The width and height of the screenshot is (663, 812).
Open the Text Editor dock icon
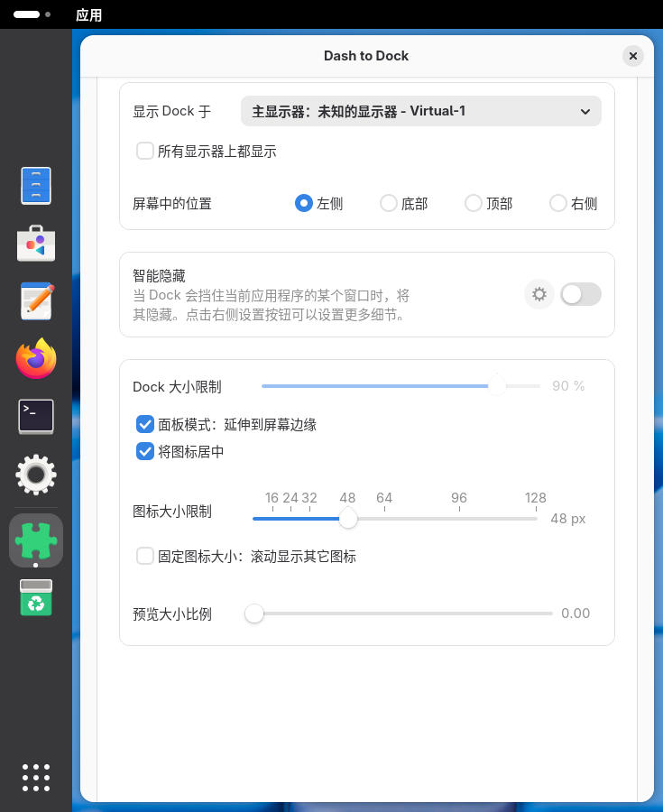[x=37, y=300]
